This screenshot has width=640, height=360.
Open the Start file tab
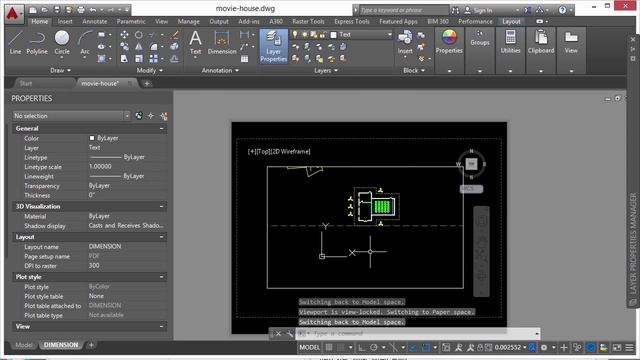click(x=26, y=83)
